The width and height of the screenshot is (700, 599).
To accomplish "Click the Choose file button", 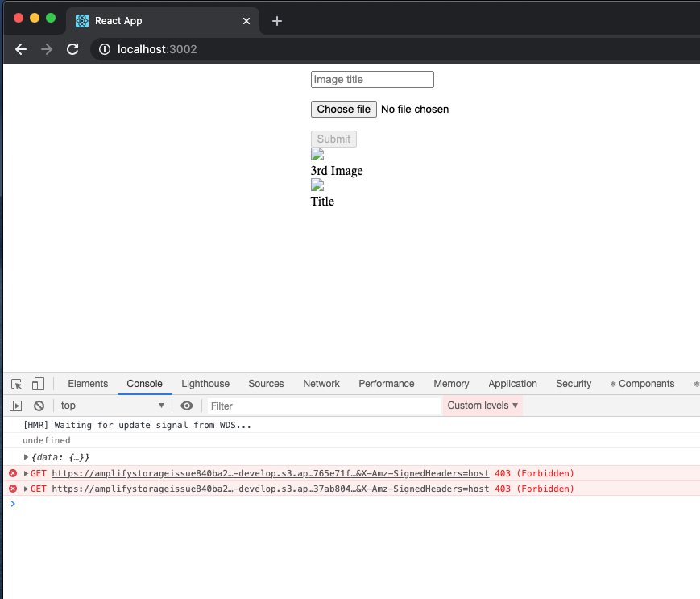I will pos(344,110).
